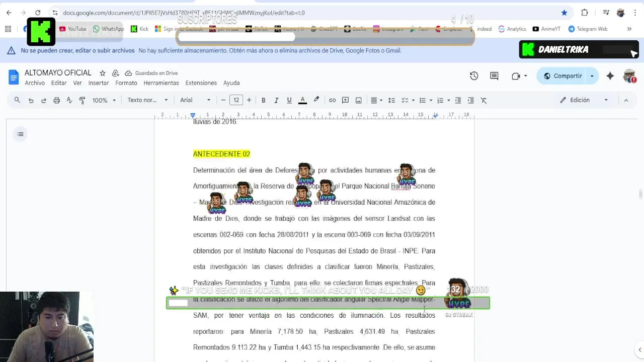Screen dimensions: 644x362
Task: Open the Arial font dropdown
Action: 195,100
